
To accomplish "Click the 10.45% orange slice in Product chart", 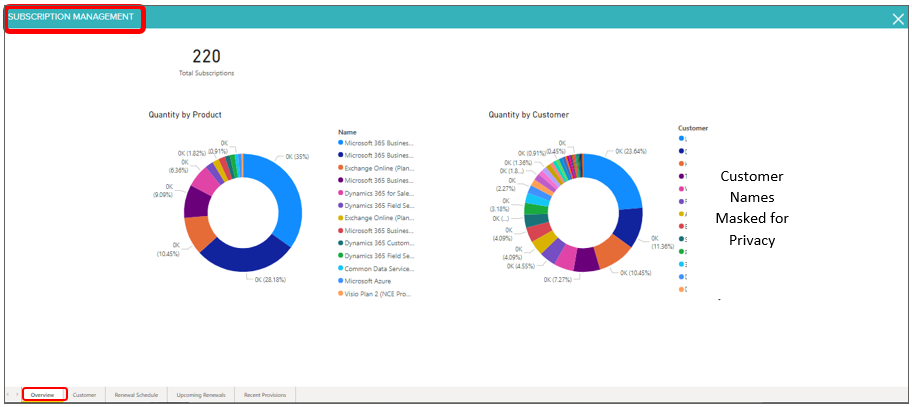I will [198, 234].
